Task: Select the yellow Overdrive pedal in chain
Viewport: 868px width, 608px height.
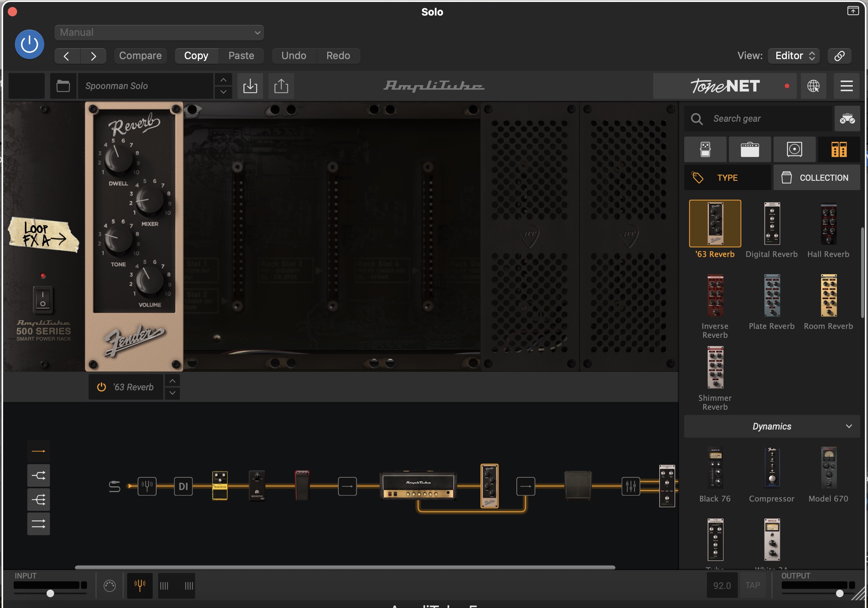Action: click(x=220, y=485)
